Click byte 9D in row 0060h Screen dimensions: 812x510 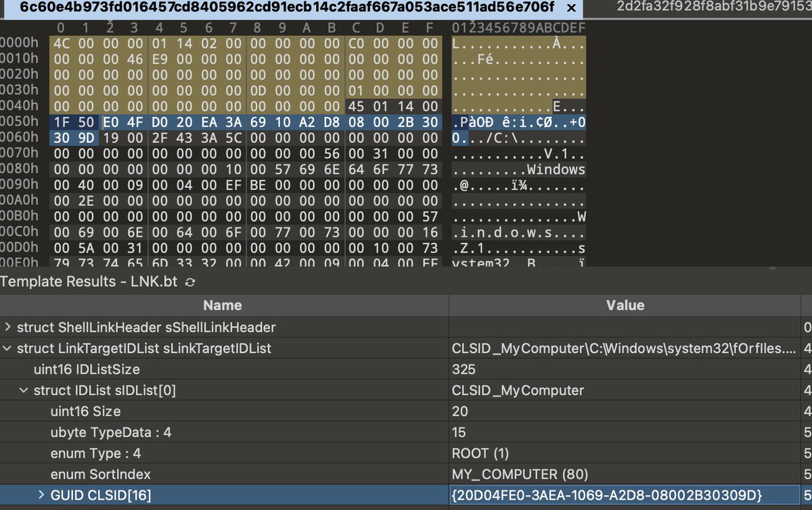coord(86,137)
